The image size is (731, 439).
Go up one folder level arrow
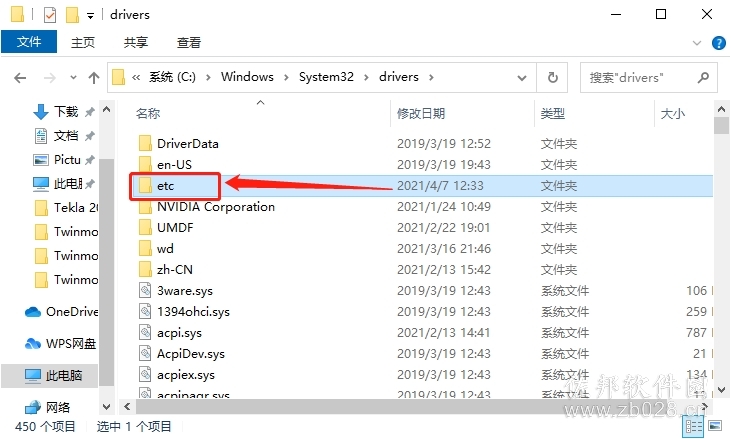[x=94, y=77]
